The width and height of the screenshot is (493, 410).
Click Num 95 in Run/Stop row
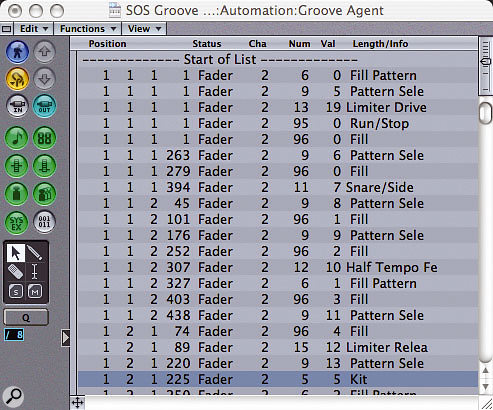click(x=301, y=123)
